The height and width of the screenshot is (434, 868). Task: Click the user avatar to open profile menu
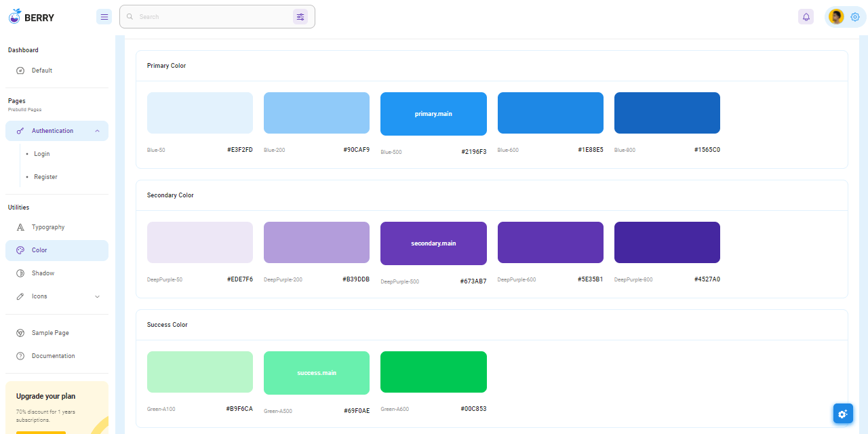[x=835, y=16]
